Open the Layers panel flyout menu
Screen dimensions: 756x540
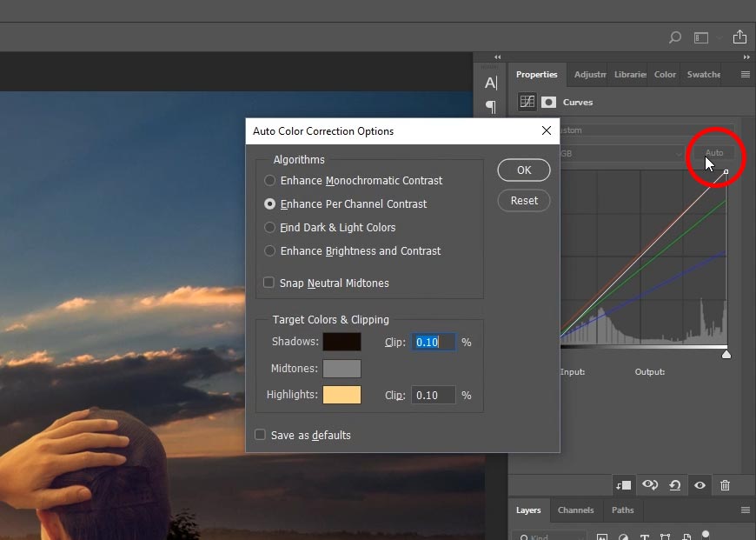pyautogui.click(x=746, y=510)
